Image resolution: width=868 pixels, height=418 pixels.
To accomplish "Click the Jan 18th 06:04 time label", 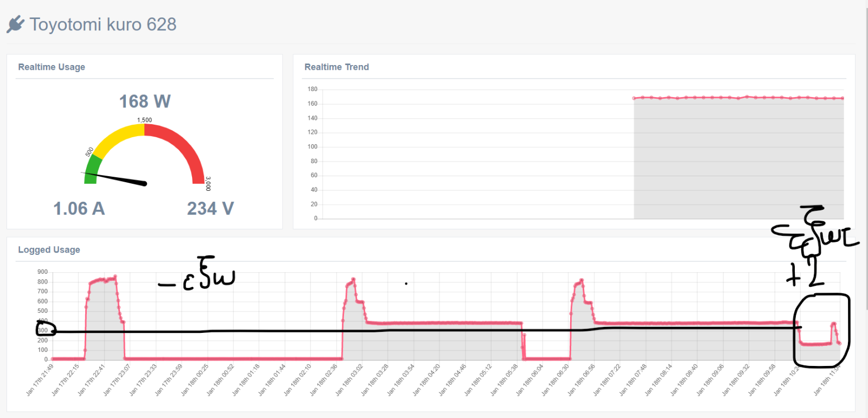I will point(530,380).
